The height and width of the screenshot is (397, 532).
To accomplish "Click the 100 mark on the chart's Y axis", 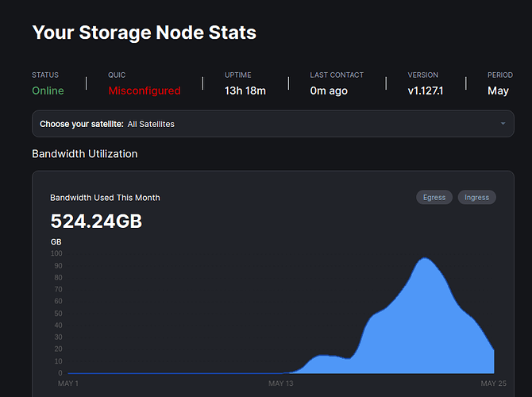I will [x=56, y=253].
